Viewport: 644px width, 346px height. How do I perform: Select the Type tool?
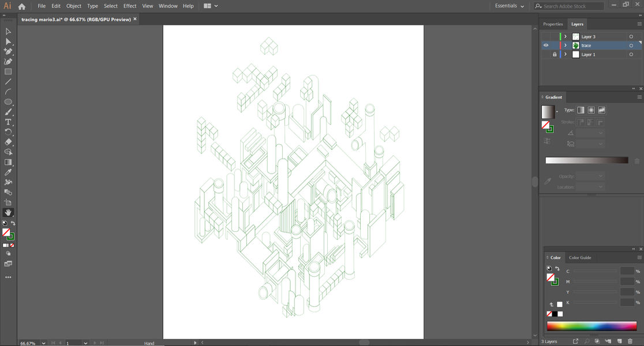click(x=8, y=122)
